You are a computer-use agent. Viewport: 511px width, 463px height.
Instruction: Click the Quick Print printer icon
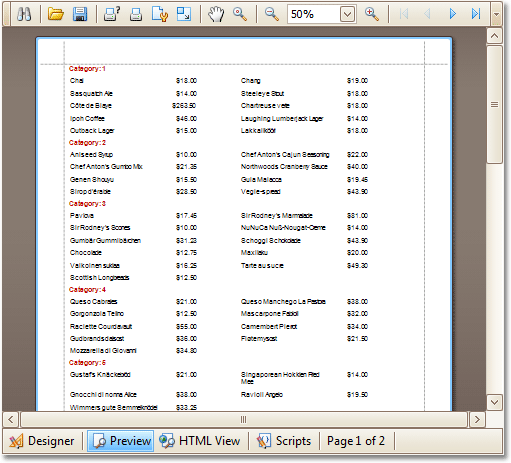pyautogui.click(x=136, y=14)
